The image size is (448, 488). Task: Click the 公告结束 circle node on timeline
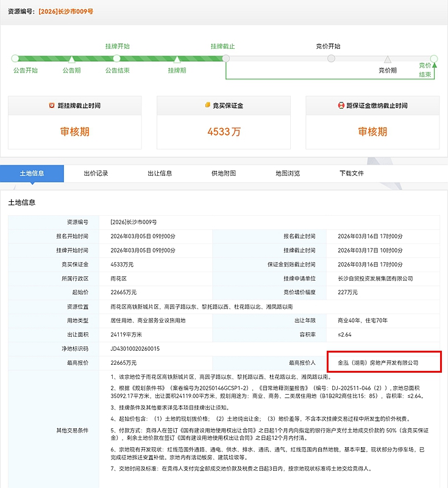116,59
